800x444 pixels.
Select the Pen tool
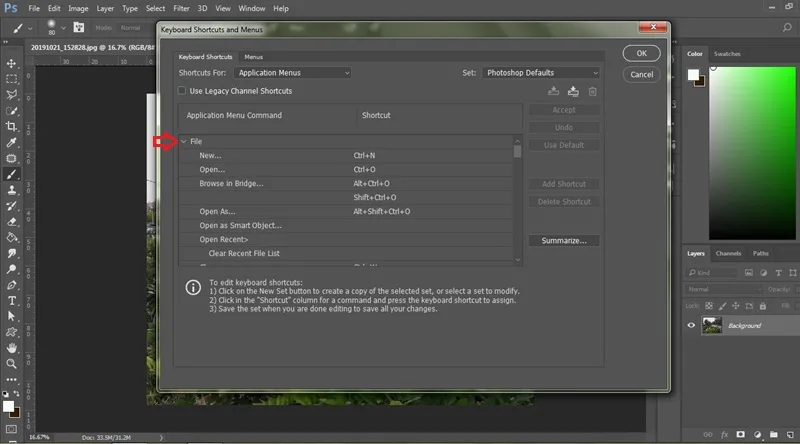pos(11,285)
